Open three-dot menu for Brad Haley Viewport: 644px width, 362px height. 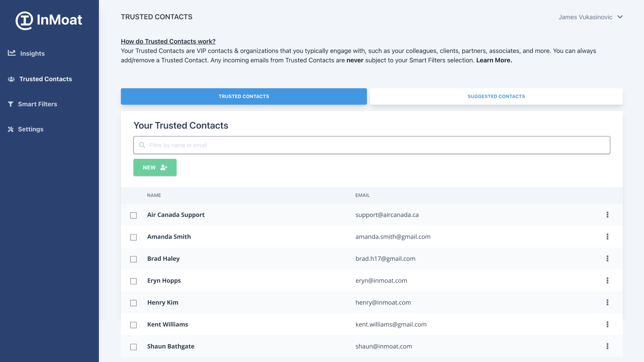(607, 258)
